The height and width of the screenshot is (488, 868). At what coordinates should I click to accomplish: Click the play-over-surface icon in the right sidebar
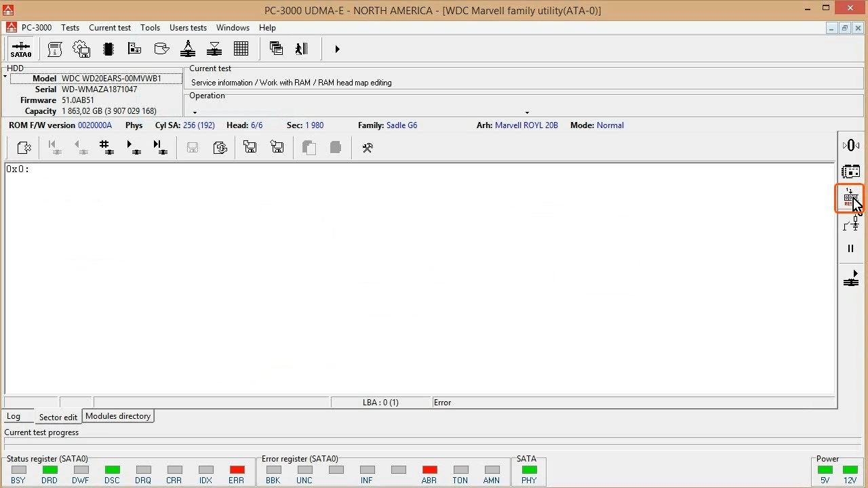pyautogui.click(x=851, y=278)
